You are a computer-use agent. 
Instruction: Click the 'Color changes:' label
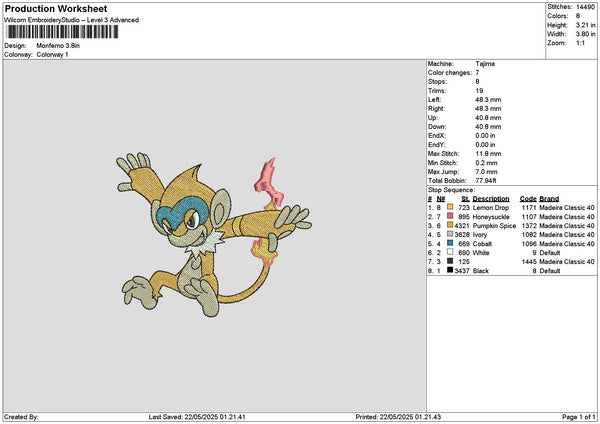450,73
